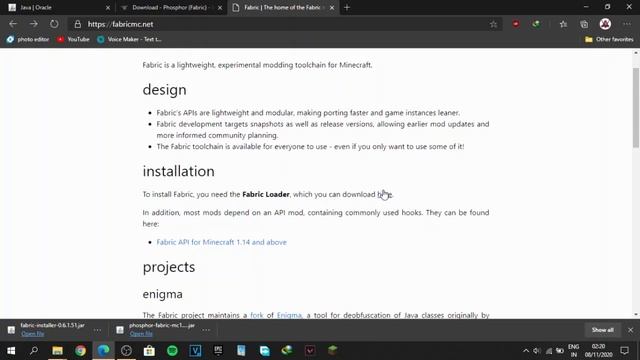
Task: Close the Fabric home tab
Action: [x=332, y=7]
